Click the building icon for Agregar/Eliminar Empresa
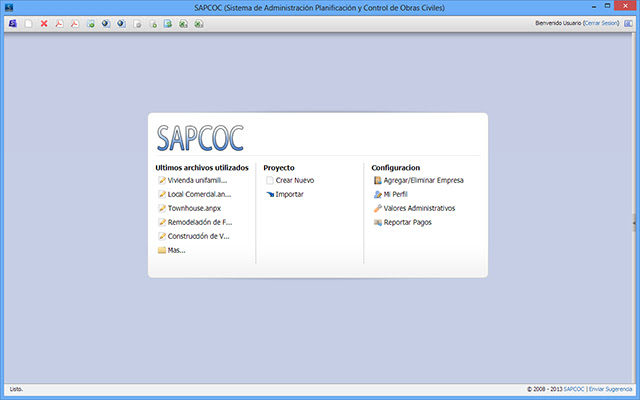Viewport: 640px width, 400px height. click(x=378, y=180)
